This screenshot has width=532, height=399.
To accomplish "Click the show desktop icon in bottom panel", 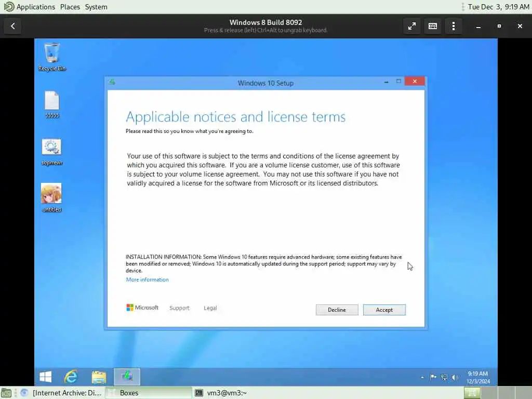I will click(x=6, y=393).
